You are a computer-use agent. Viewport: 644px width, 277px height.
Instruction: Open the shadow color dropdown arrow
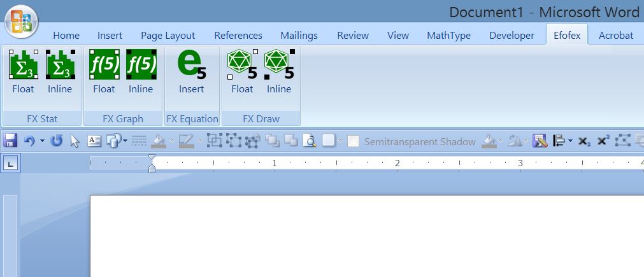click(x=501, y=141)
